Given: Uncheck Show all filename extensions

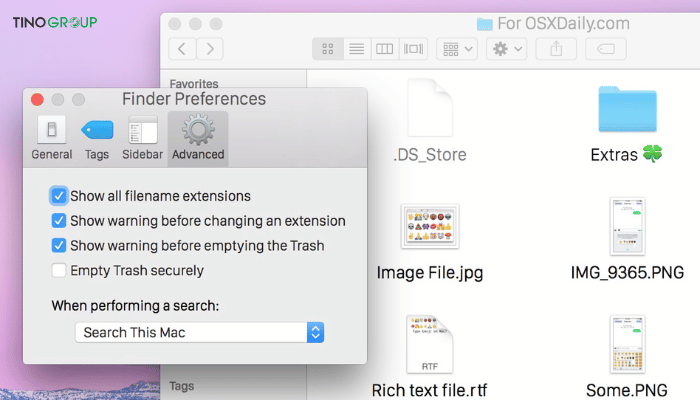Looking at the screenshot, I should pyautogui.click(x=59, y=196).
